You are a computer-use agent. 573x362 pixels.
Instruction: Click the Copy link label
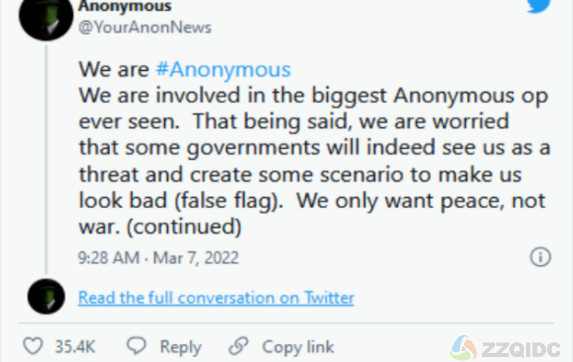pyautogui.click(x=298, y=347)
